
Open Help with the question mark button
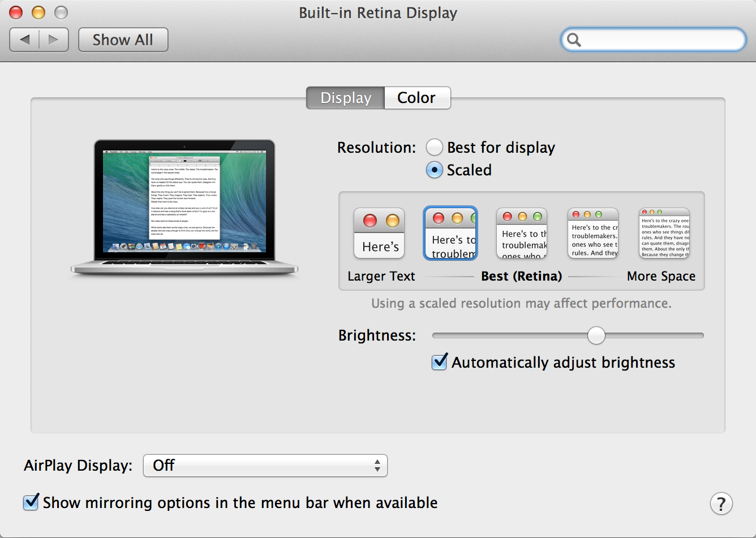[721, 503]
